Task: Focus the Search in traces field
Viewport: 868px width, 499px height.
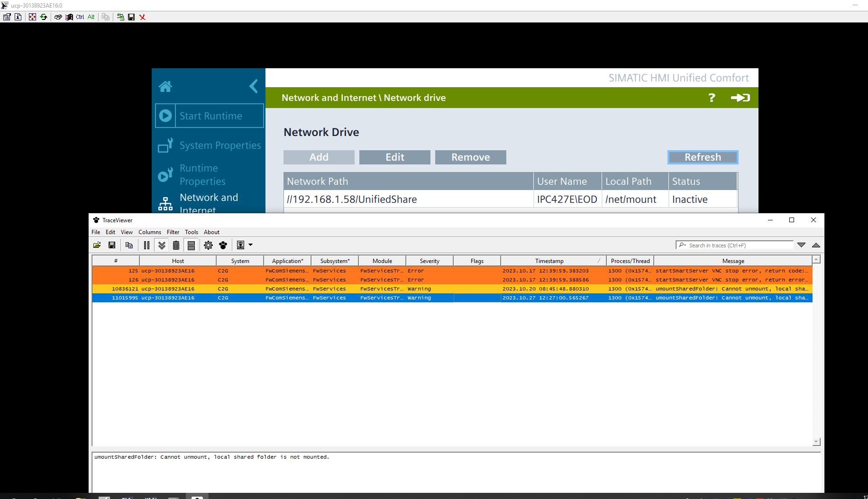Action: pos(734,245)
